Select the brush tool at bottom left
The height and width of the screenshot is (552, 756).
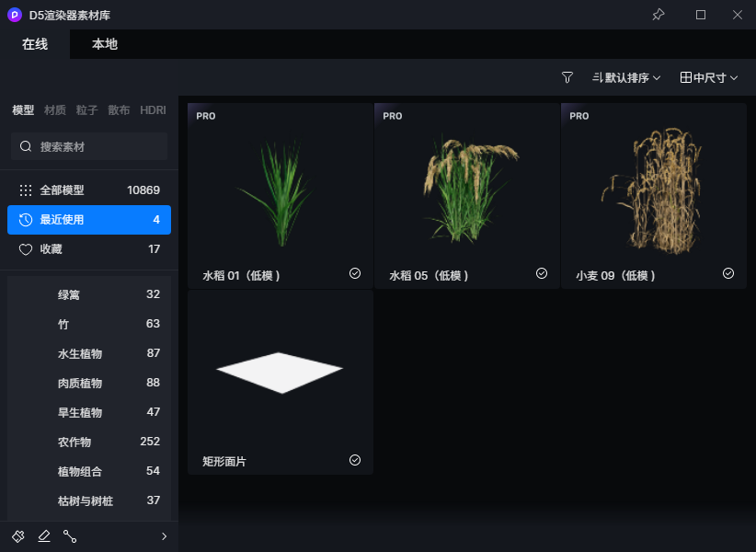(18, 536)
